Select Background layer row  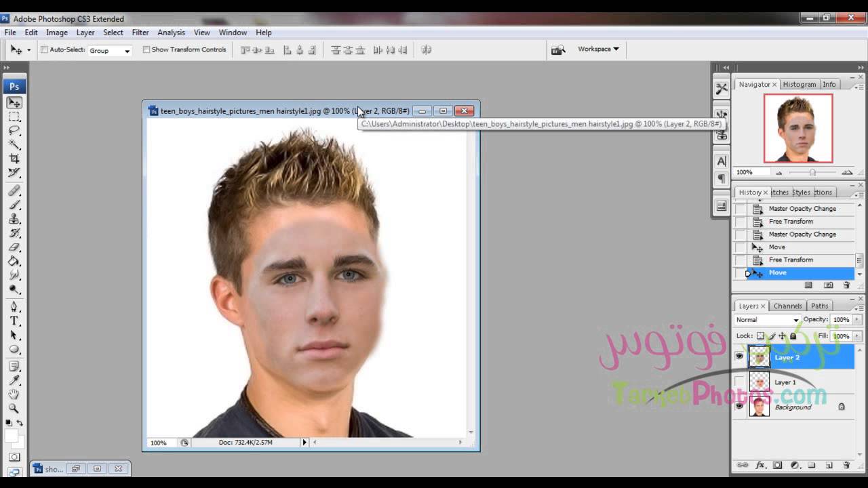[x=794, y=407]
